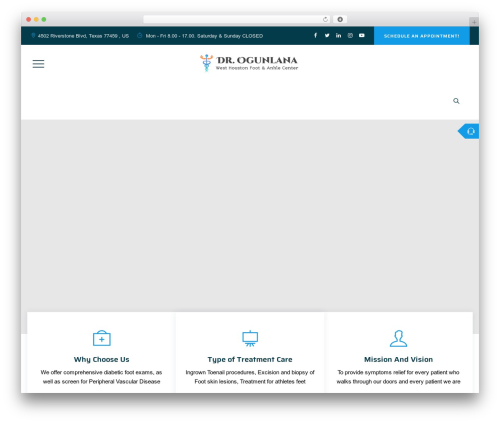This screenshot has height=423, width=500.
Task: Open the blue headset support tab
Action: (x=469, y=131)
